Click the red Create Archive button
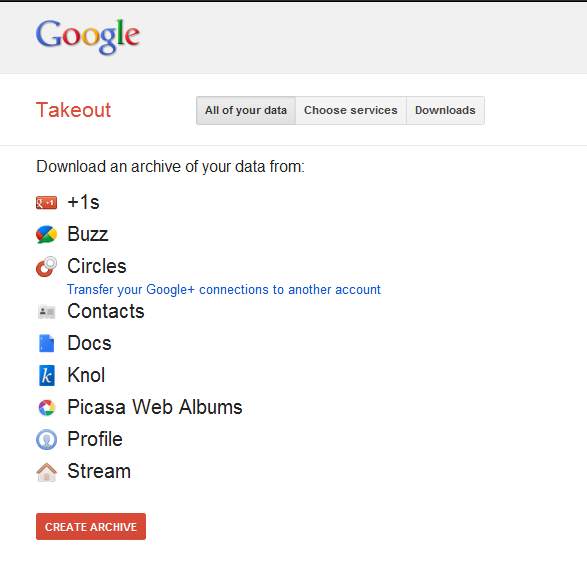 point(91,527)
